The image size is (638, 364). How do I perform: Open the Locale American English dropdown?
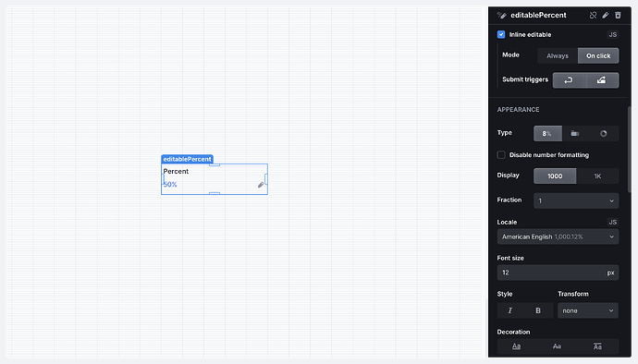558,237
